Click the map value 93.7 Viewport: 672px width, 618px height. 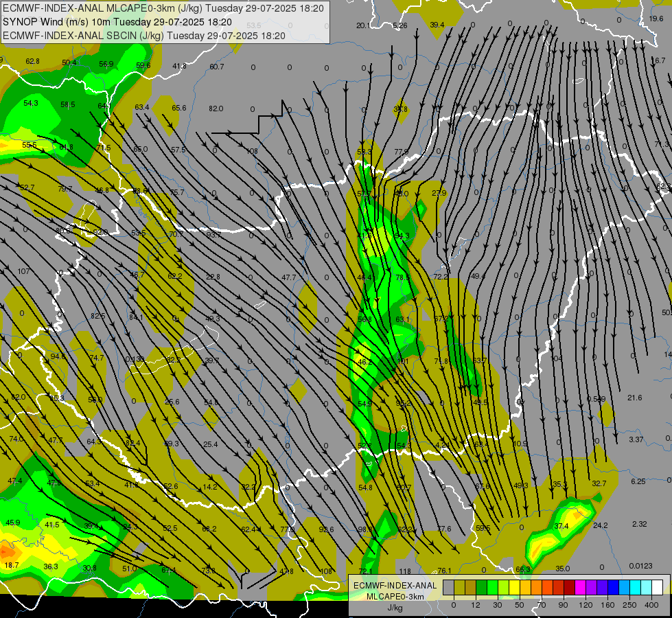pyautogui.click(x=213, y=235)
